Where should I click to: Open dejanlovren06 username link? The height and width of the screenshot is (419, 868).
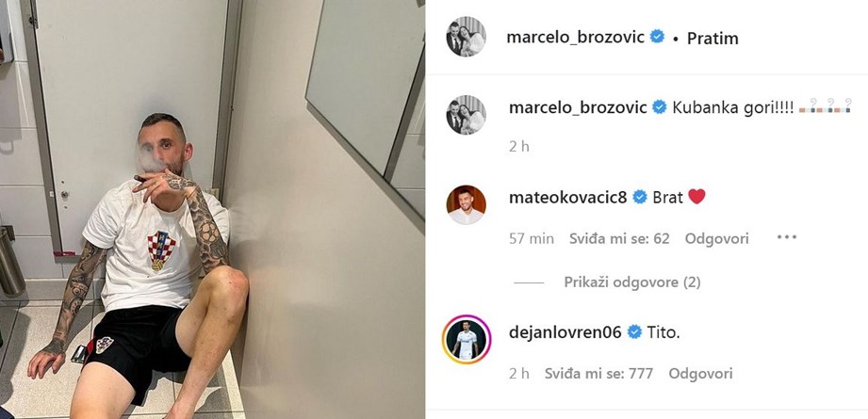tap(565, 332)
